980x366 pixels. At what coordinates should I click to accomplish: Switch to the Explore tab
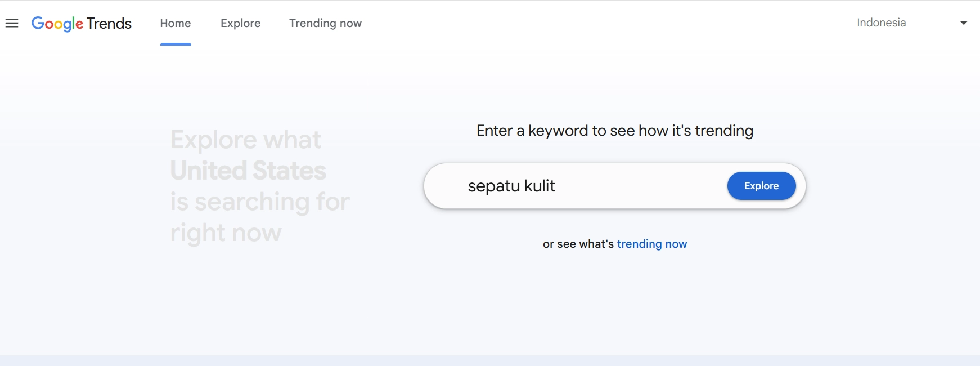pos(240,23)
